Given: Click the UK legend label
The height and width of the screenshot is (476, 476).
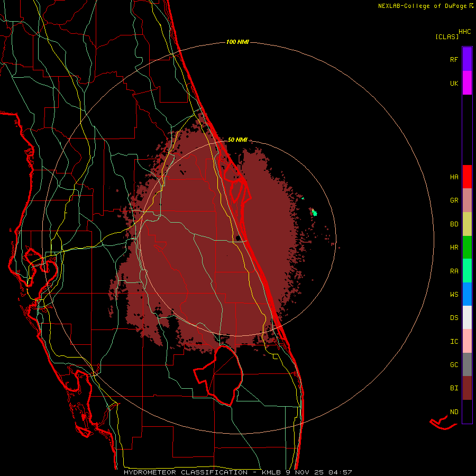Looking at the screenshot, I should point(454,83).
